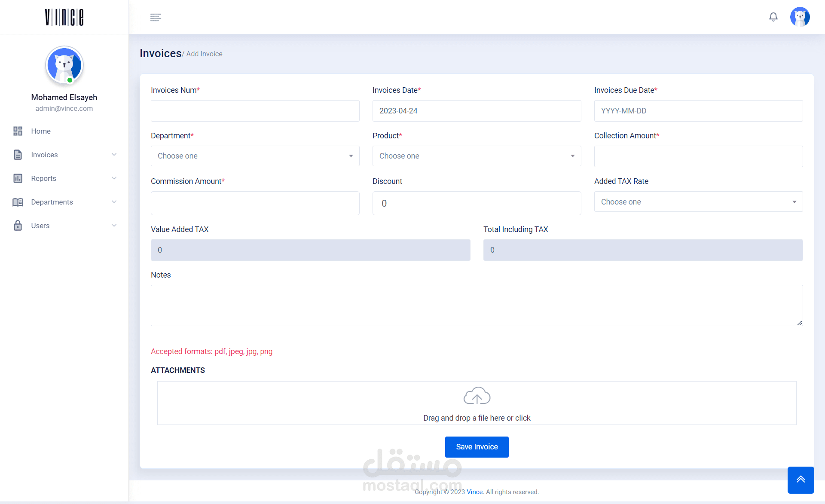Viewport: 825px width, 504px height.
Task: Open the Product dropdown
Action: (477, 156)
